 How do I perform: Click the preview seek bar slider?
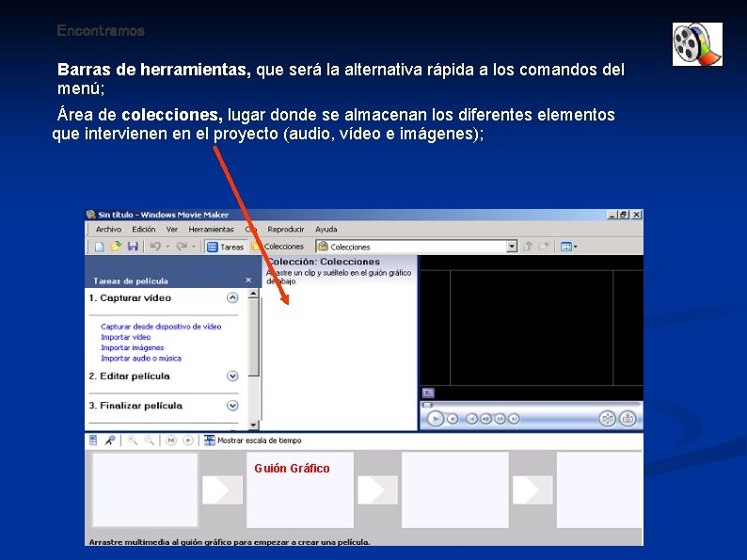[x=427, y=405]
